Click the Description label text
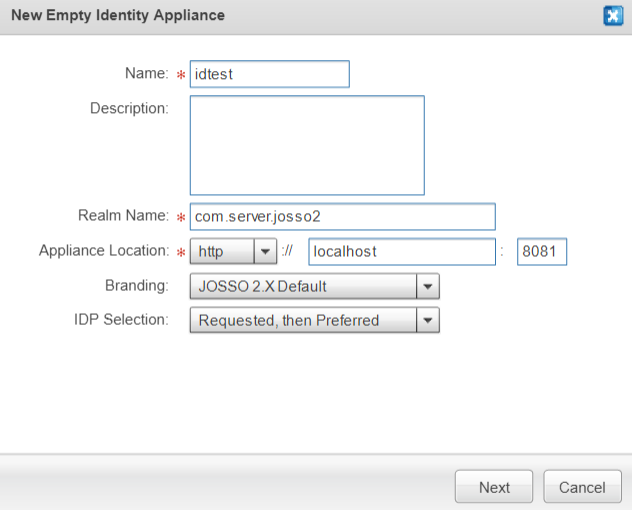Image resolution: width=632 pixels, height=510 pixels. pos(129,108)
